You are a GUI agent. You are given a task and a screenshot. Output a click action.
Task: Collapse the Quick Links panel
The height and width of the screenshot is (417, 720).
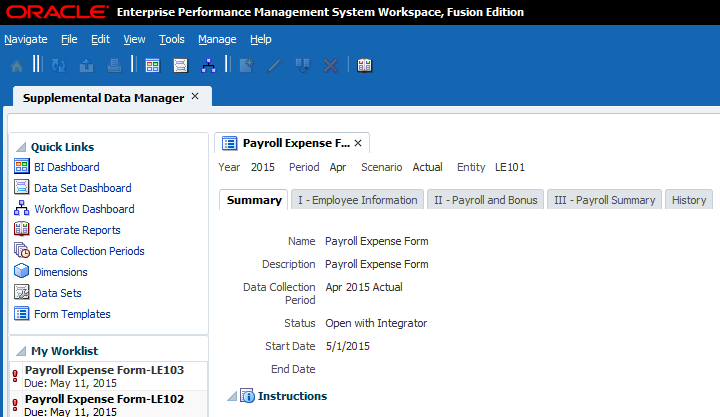click(x=21, y=147)
